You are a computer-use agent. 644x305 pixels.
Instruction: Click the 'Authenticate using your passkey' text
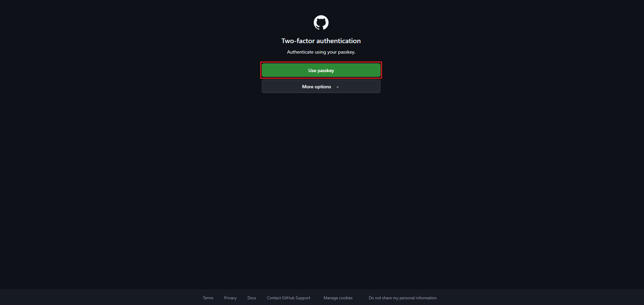[321, 52]
